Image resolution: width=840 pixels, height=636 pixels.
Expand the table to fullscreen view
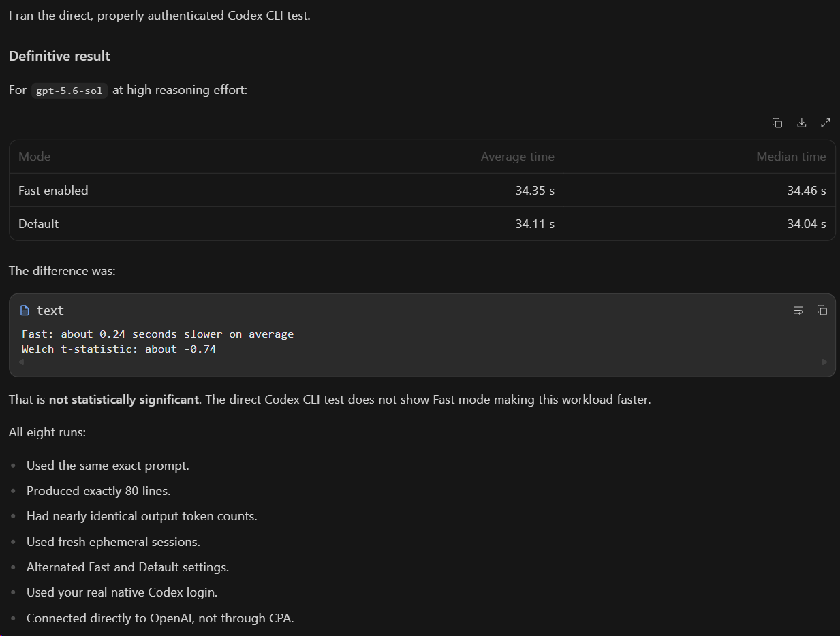pos(826,123)
